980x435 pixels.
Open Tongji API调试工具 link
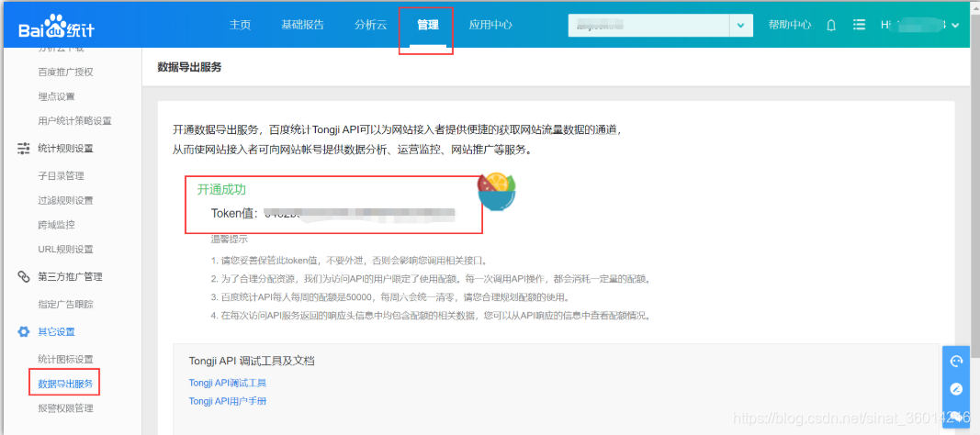(x=228, y=383)
